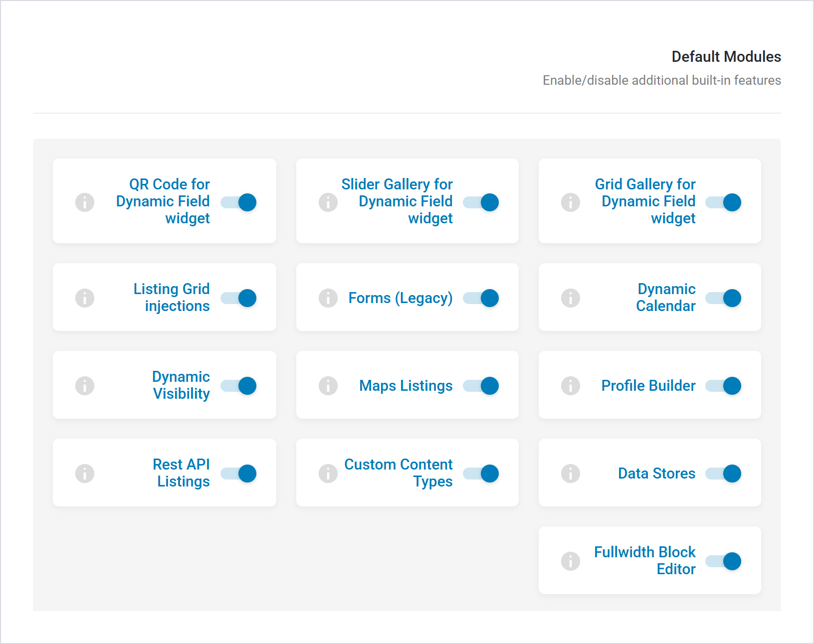This screenshot has width=814, height=644.
Task: Click the 'Forms (Legacy)' label
Action: tap(401, 298)
